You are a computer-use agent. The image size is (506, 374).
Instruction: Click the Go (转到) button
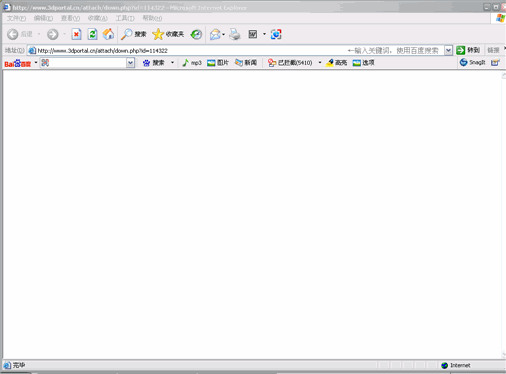coord(468,50)
